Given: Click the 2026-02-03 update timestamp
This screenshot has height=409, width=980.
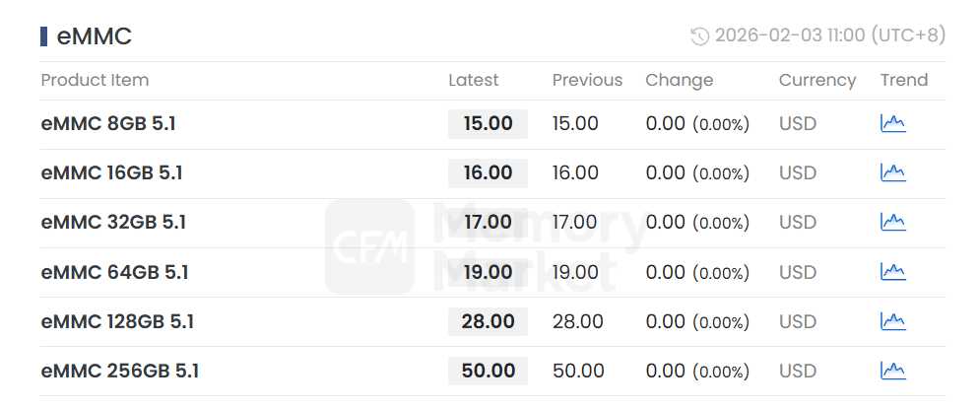Looking at the screenshot, I should pyautogui.click(x=829, y=36).
